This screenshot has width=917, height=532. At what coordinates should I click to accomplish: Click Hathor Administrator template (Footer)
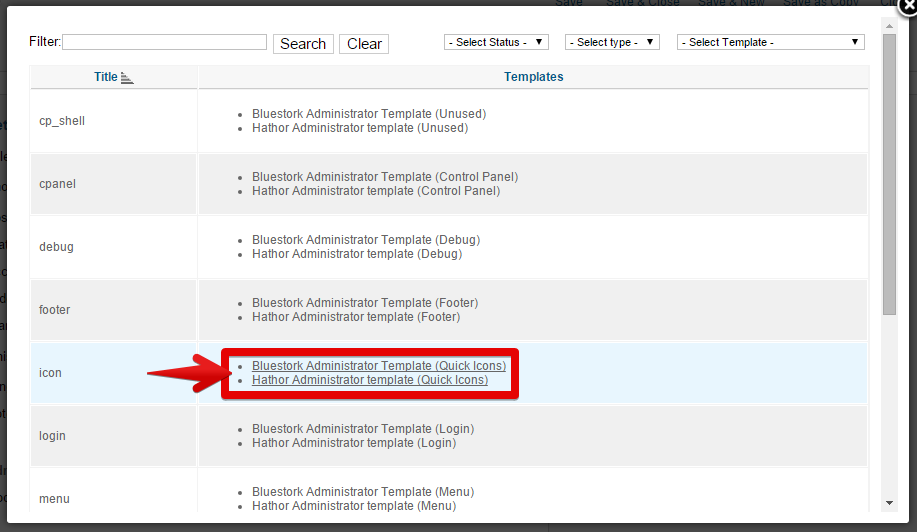tap(356, 317)
